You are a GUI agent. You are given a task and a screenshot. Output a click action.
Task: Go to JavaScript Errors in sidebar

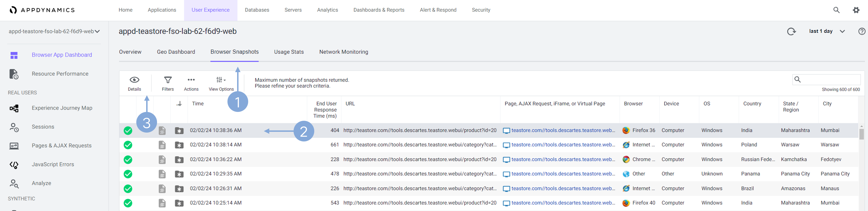click(53, 165)
